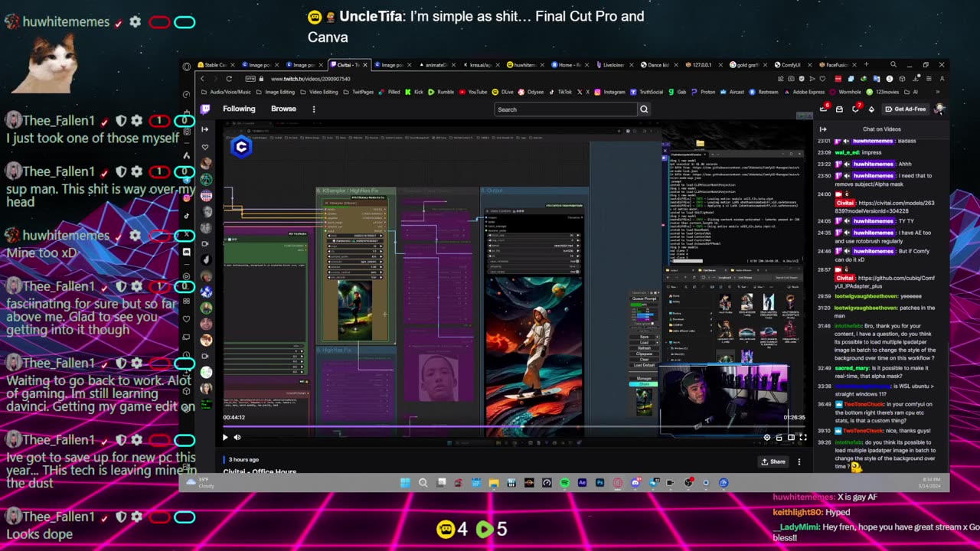Open Twitch Browse page

pos(283,109)
